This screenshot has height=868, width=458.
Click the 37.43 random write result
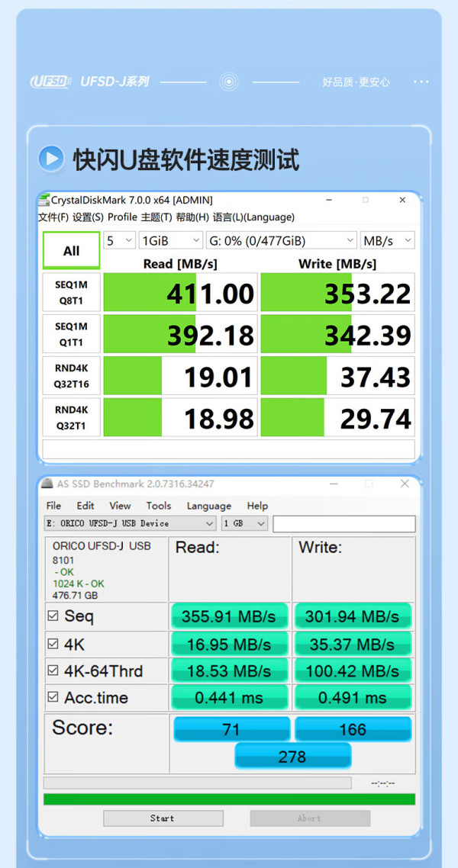tap(338, 376)
